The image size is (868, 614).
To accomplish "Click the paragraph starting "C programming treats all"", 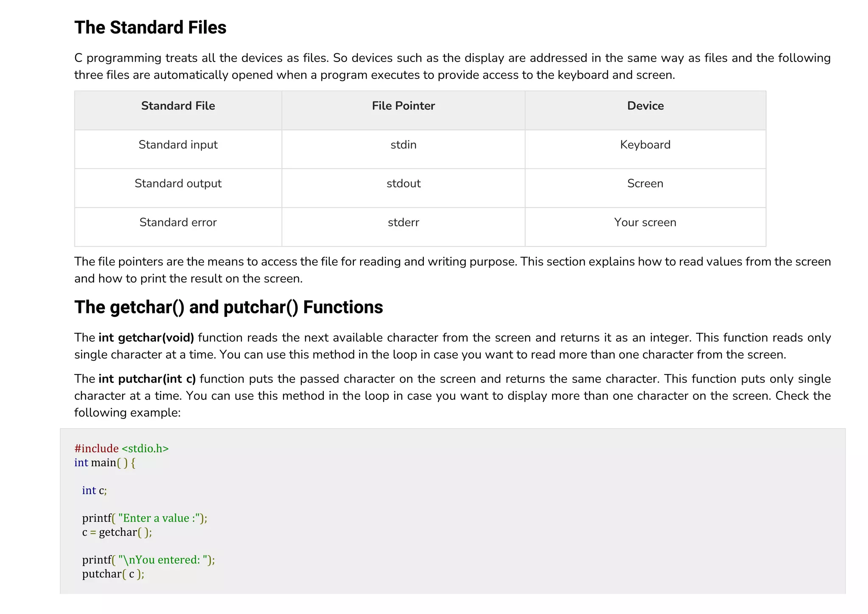I will click(452, 67).
